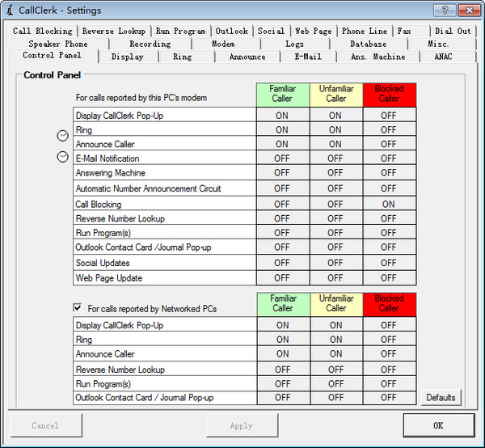Screen dimensions: 485x448
Task: Click the modem table green Familiar Caller header
Action: point(283,95)
